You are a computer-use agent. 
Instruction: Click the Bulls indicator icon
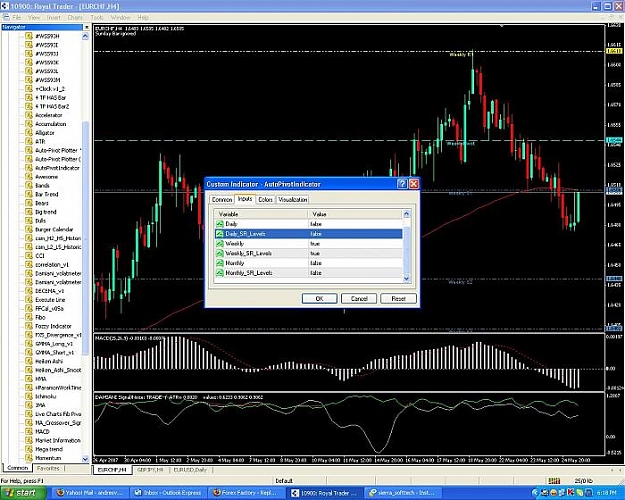coord(29,220)
